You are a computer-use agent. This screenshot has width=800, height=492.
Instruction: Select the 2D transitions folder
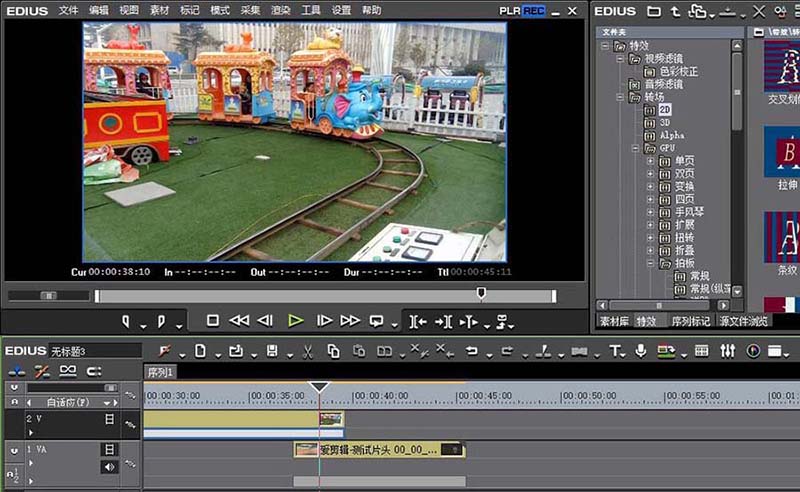[x=665, y=109]
